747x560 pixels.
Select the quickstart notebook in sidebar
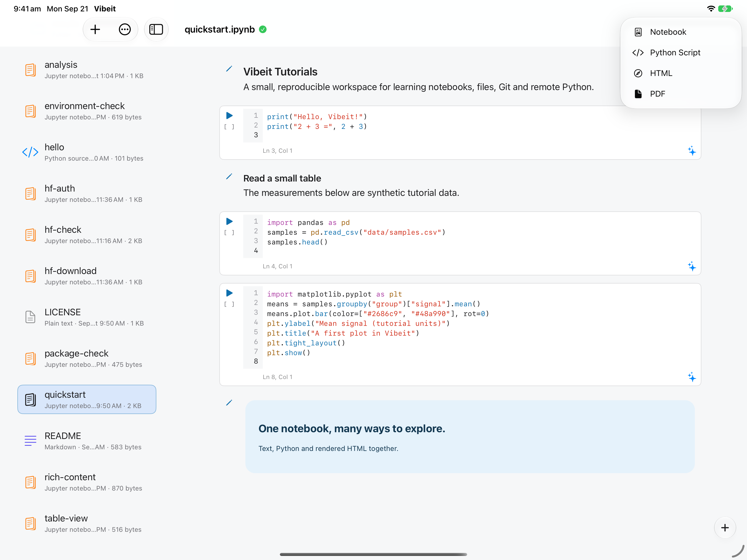(87, 399)
